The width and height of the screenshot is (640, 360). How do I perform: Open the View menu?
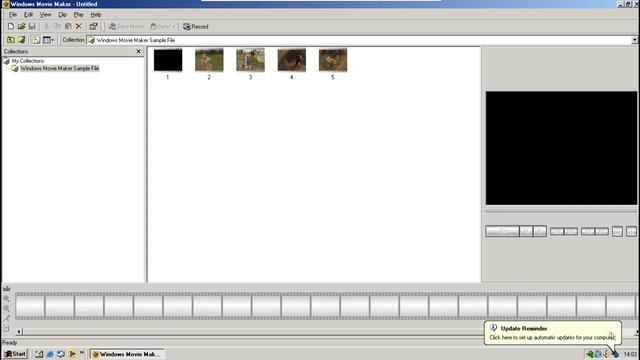click(45, 15)
